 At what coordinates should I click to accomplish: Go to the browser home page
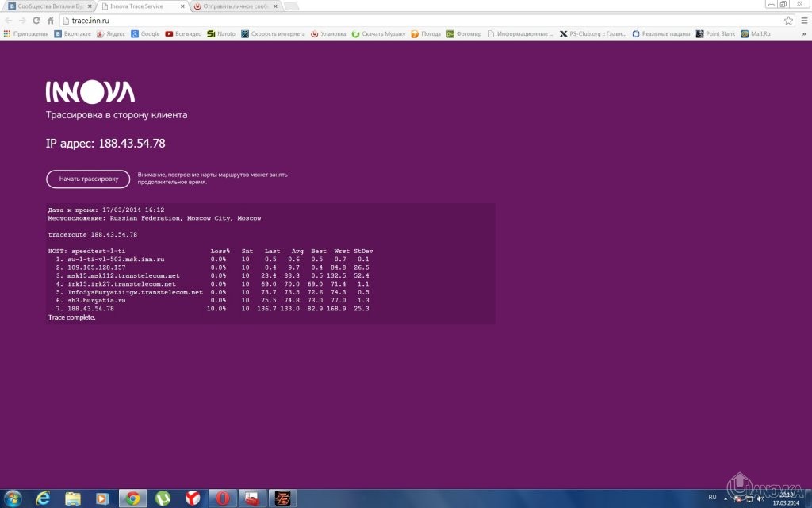click(50, 21)
